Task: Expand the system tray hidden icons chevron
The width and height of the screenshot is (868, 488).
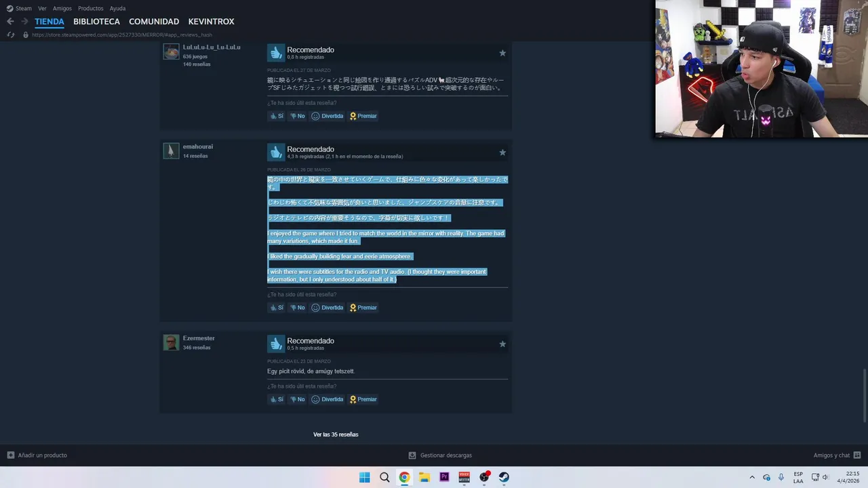Action: tap(751, 477)
